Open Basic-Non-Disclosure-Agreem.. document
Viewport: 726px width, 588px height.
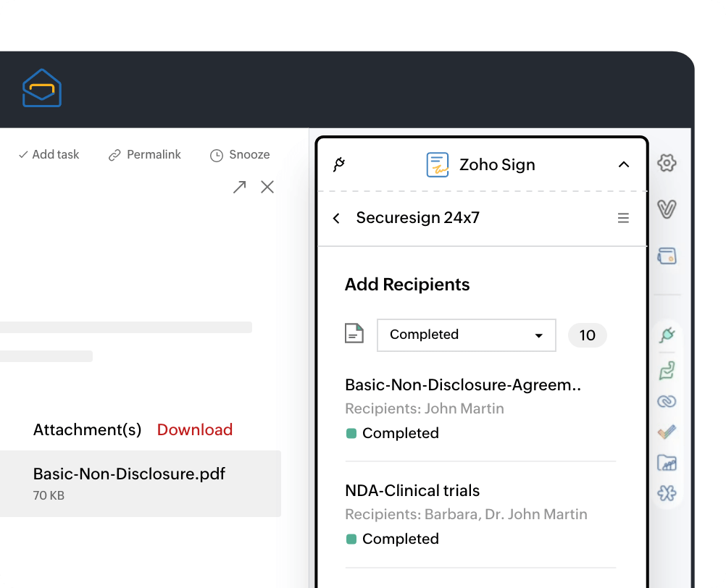click(463, 385)
